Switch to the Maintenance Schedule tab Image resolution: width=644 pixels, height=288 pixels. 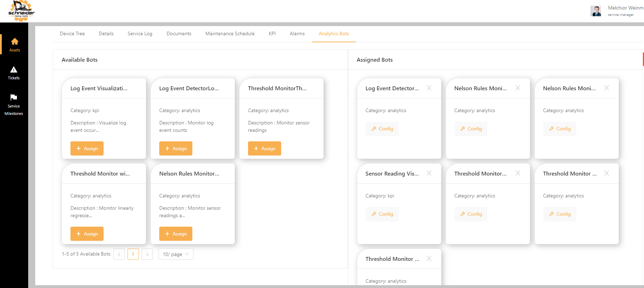tap(230, 34)
